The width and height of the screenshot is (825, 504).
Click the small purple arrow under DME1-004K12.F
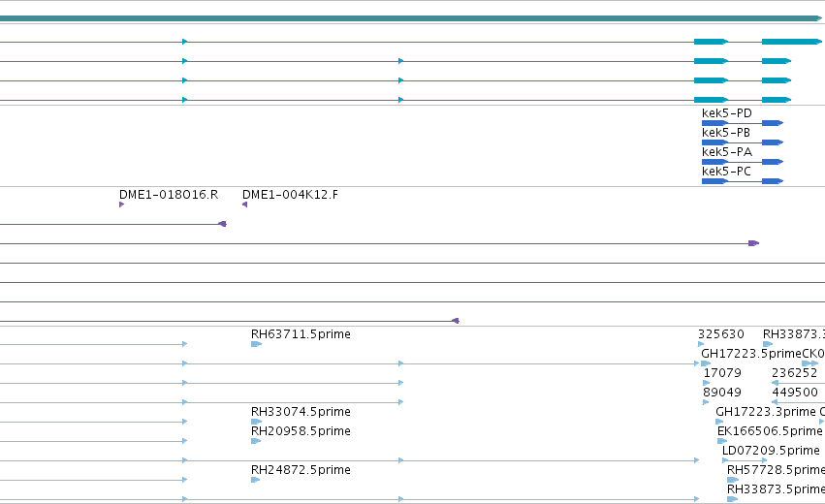[x=244, y=205]
